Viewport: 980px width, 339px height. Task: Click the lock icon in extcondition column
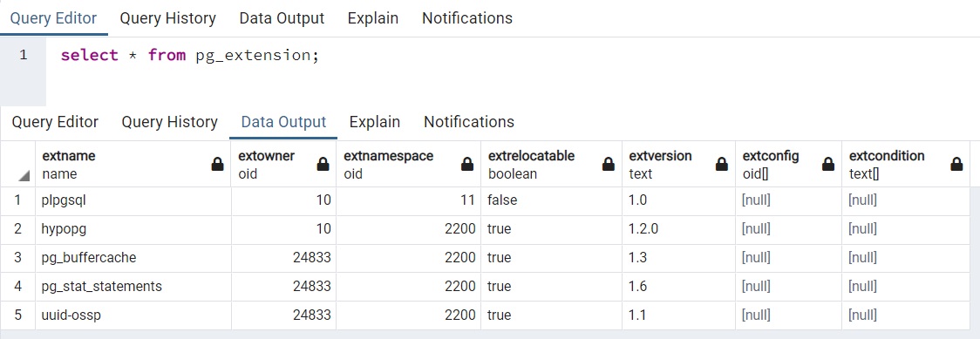click(x=956, y=165)
